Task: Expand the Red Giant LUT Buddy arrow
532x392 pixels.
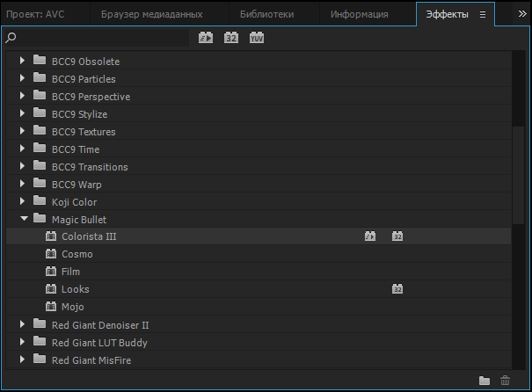Action: coord(22,342)
